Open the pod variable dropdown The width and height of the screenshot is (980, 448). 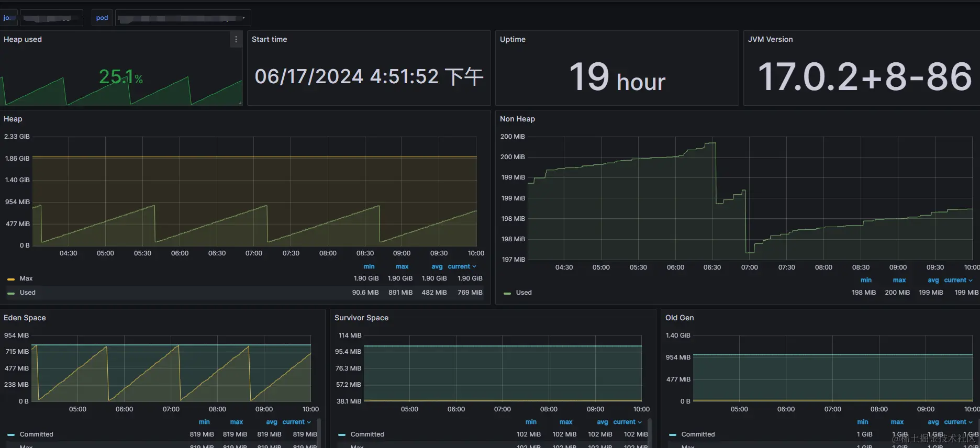click(x=183, y=18)
